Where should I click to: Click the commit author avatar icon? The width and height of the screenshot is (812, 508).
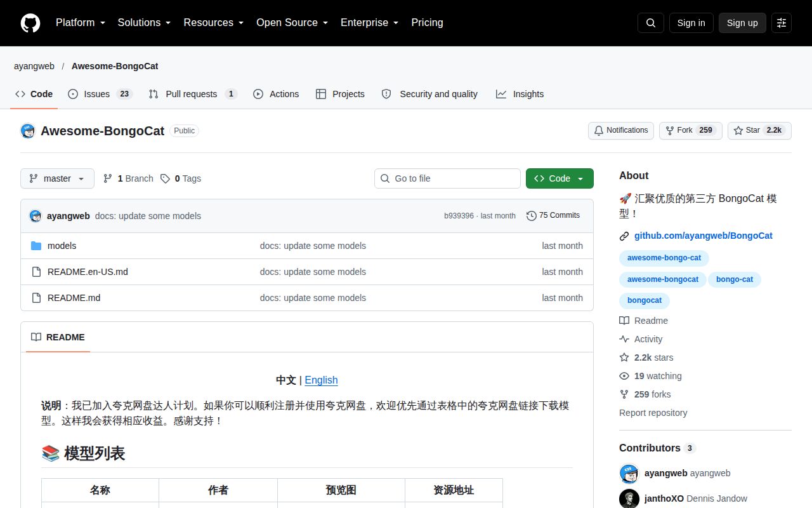point(36,216)
